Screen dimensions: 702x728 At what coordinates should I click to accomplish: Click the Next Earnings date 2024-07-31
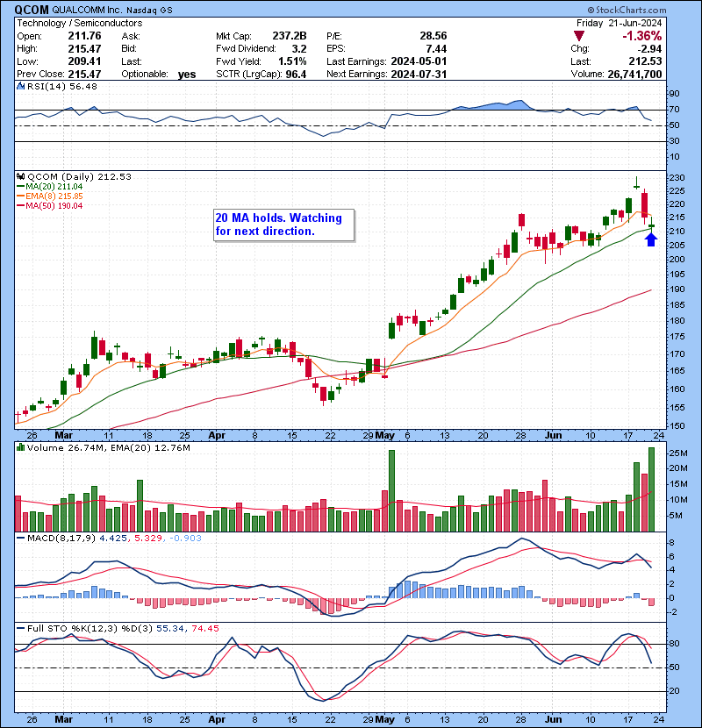pyautogui.click(x=419, y=75)
